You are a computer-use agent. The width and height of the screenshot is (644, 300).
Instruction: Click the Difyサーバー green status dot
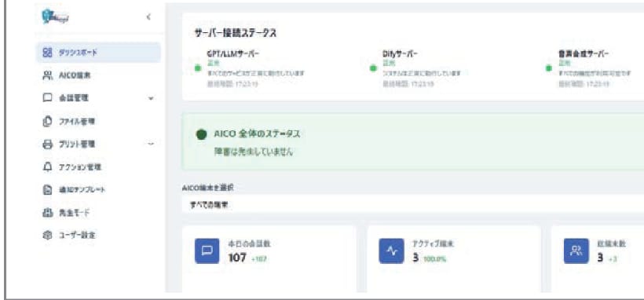click(x=373, y=68)
